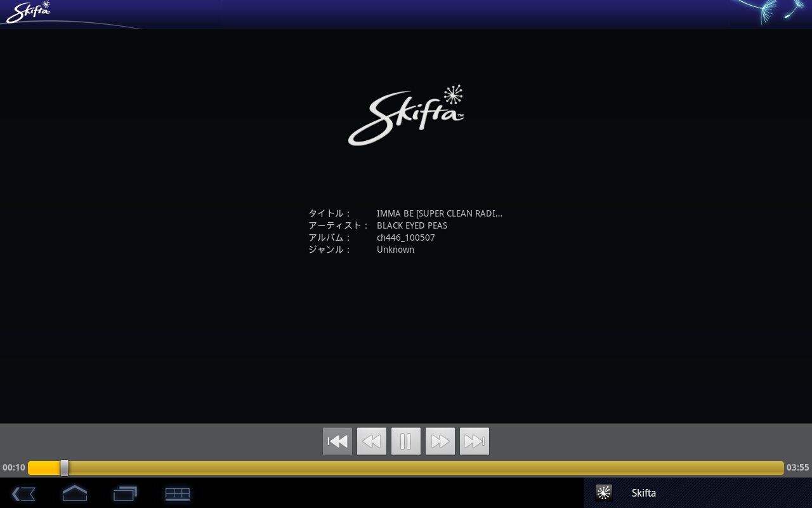Tap the Android home icon

(75, 493)
